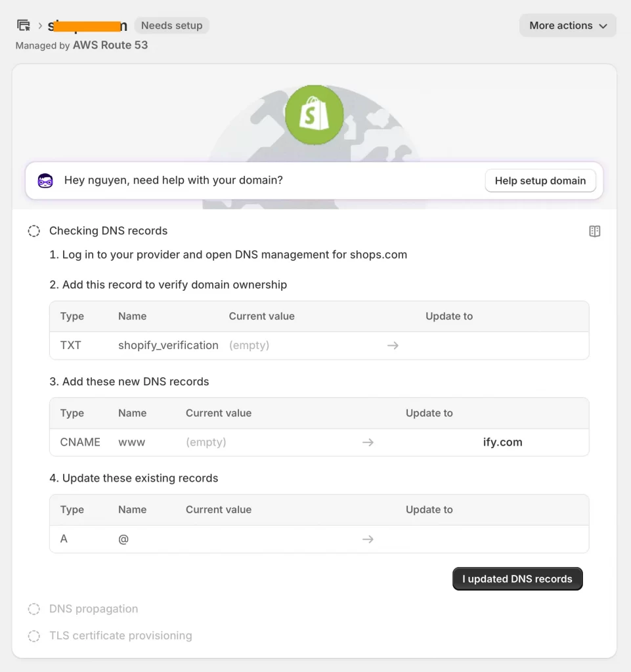Open the DNS help guide book icon
631x672 pixels.
[594, 231]
